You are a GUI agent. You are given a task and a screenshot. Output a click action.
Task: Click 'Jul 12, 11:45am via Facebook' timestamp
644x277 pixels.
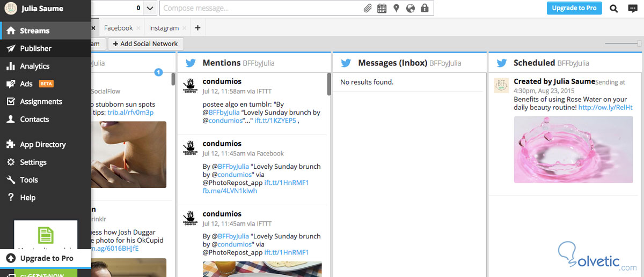[x=243, y=153]
